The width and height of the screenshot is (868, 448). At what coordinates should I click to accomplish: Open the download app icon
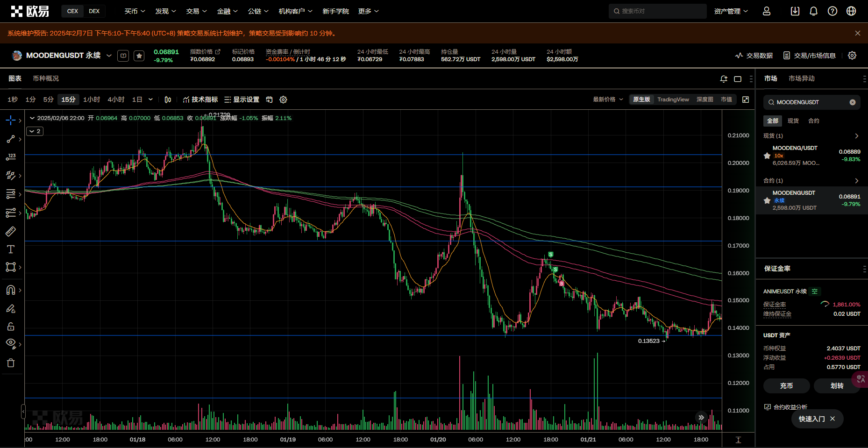[x=795, y=11]
